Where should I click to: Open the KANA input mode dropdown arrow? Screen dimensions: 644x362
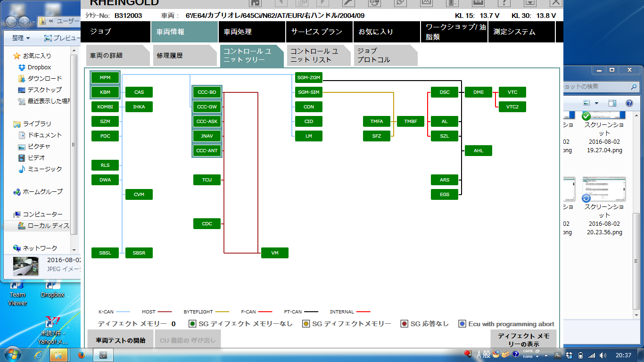(x=537, y=357)
